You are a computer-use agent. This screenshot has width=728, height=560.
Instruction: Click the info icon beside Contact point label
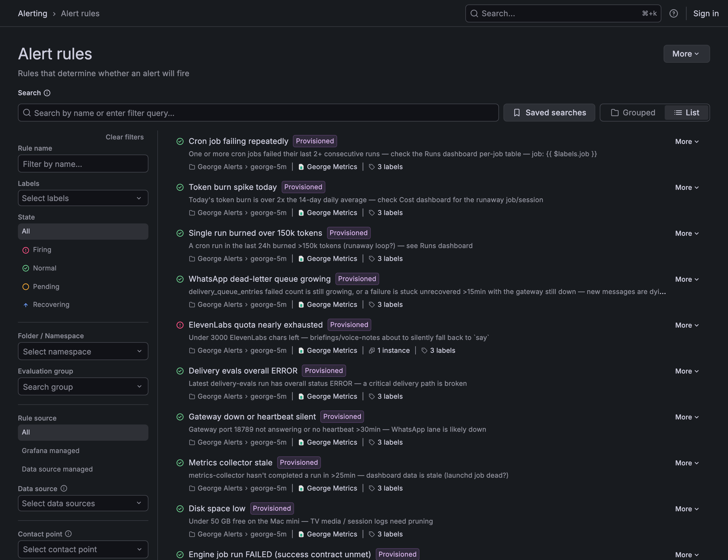[x=68, y=534]
